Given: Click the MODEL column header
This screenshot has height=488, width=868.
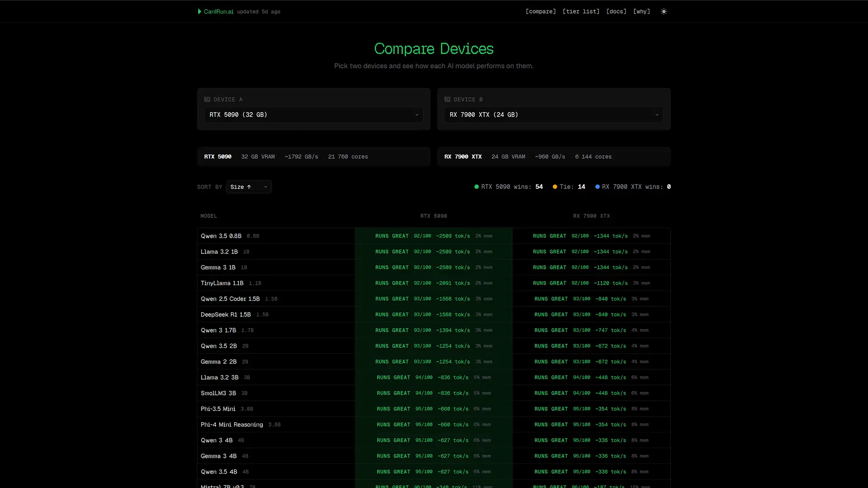Looking at the screenshot, I should [208, 216].
